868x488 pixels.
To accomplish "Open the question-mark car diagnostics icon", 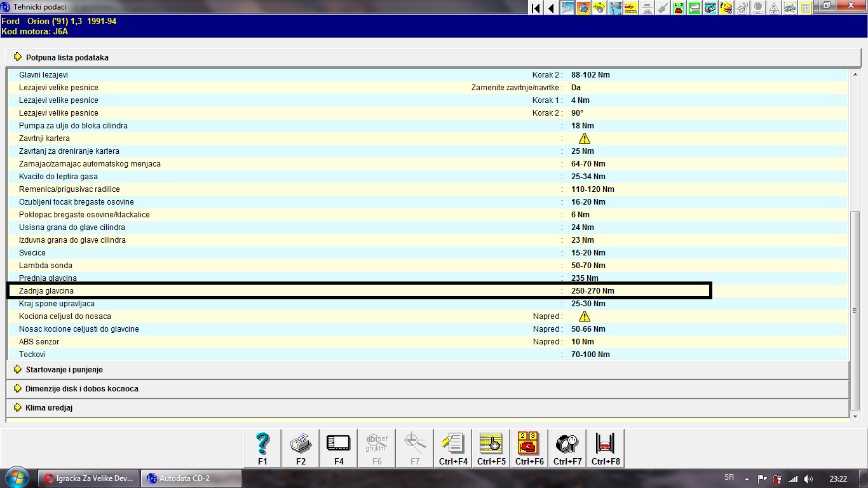I will [x=726, y=8].
